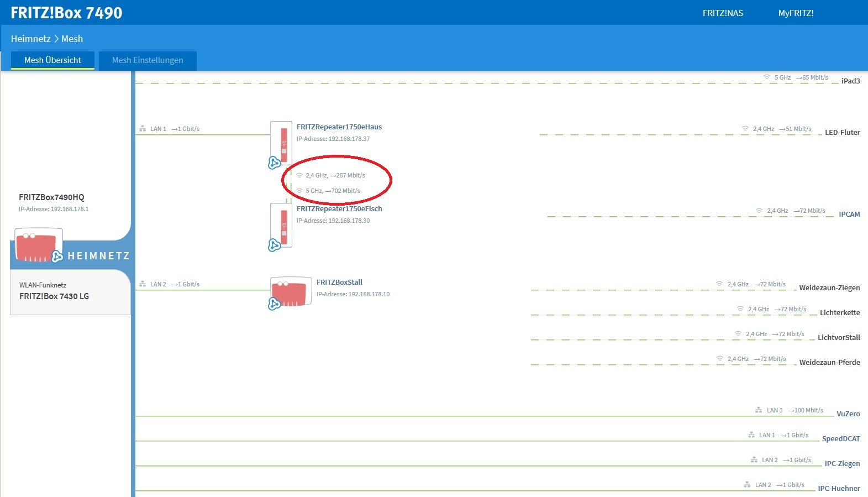Open the Mesh Übersicht tab
Viewport: 868px width, 497px height.
tap(52, 60)
